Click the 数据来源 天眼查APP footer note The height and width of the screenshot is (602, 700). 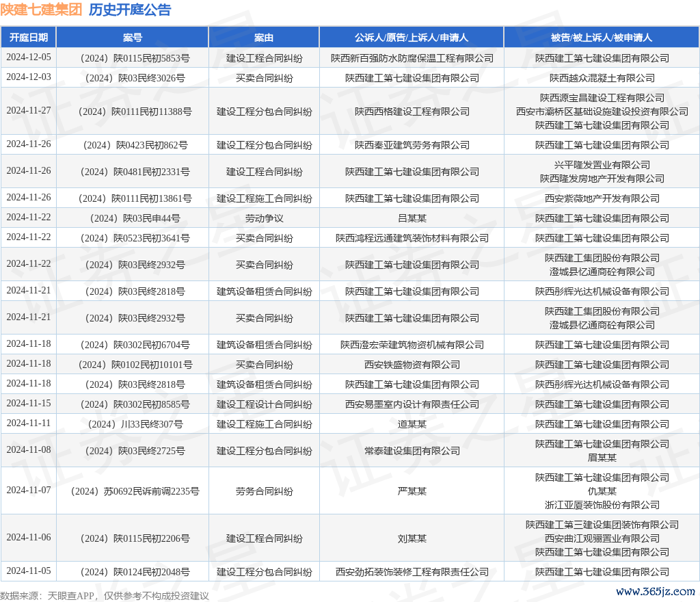(x=105, y=596)
